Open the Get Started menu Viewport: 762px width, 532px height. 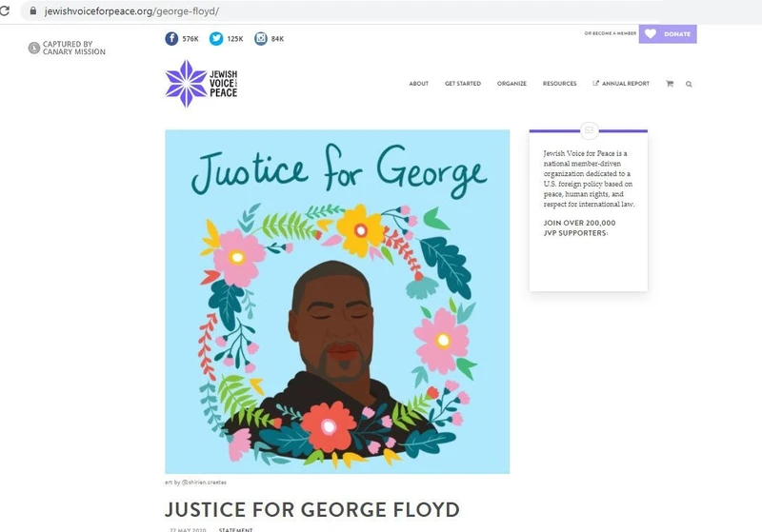[x=463, y=84]
